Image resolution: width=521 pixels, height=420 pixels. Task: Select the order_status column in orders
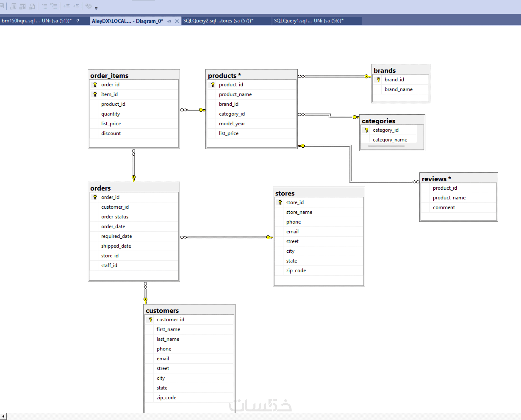(x=134, y=217)
